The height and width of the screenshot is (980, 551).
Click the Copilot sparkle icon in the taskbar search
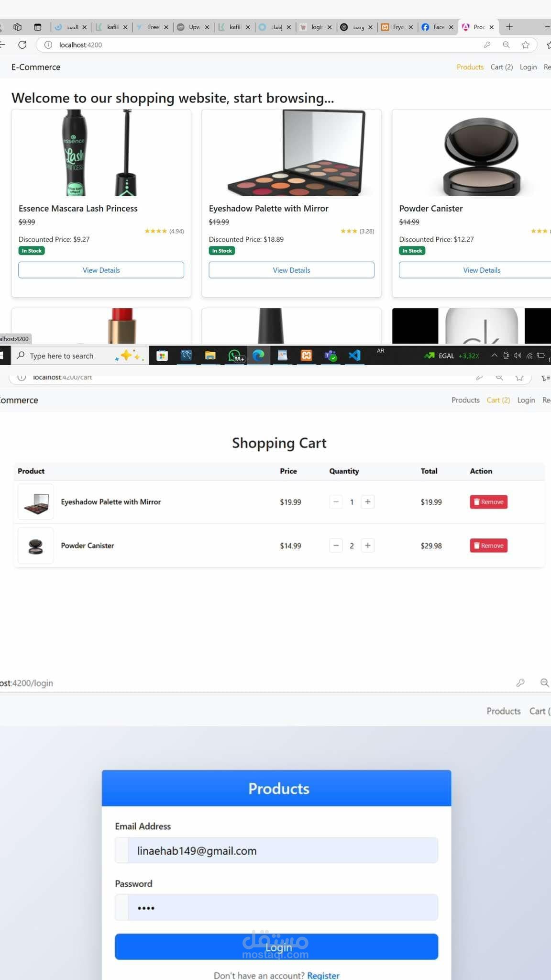click(x=128, y=356)
